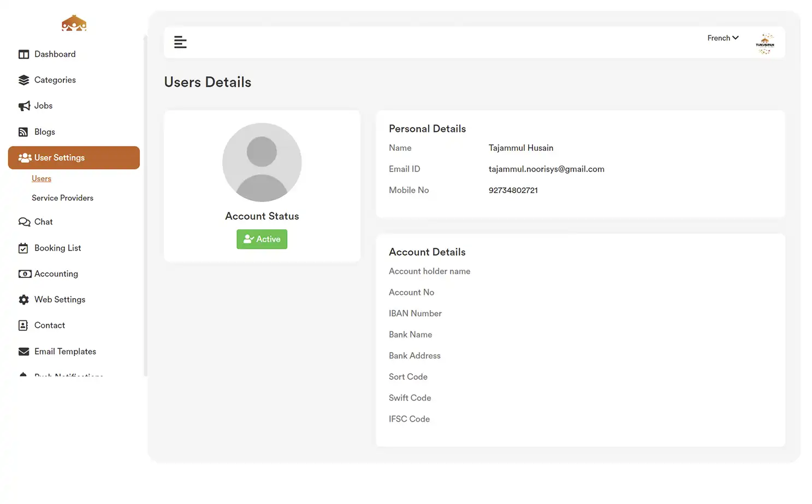Click the Booking List calendar icon
This screenshot has width=812, height=504.
point(24,247)
